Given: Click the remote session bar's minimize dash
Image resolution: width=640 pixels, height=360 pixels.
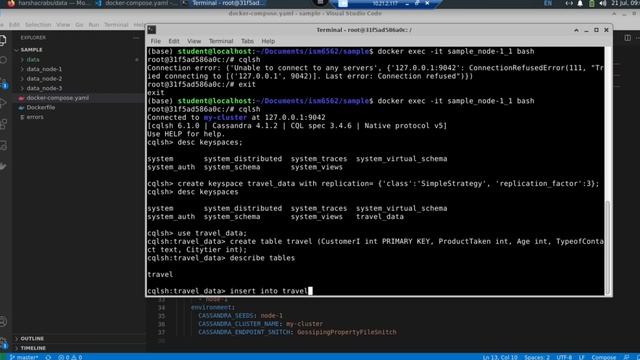Looking at the screenshot, I should 407,3.
